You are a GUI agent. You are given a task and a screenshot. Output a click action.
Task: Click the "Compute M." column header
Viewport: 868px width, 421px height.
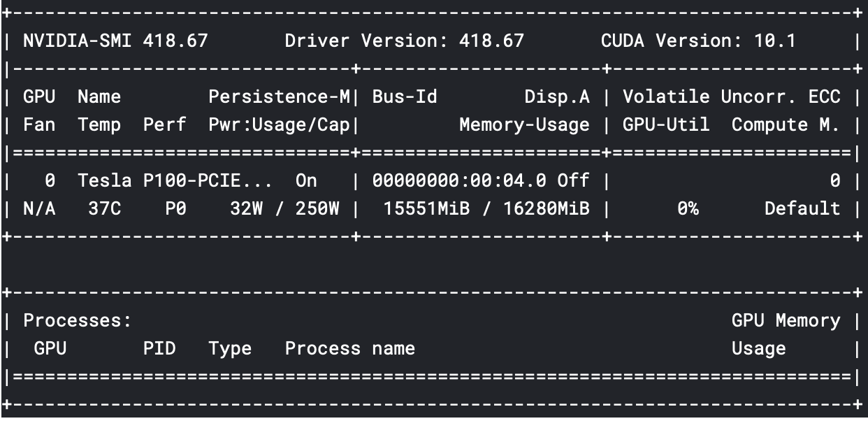pos(786,126)
